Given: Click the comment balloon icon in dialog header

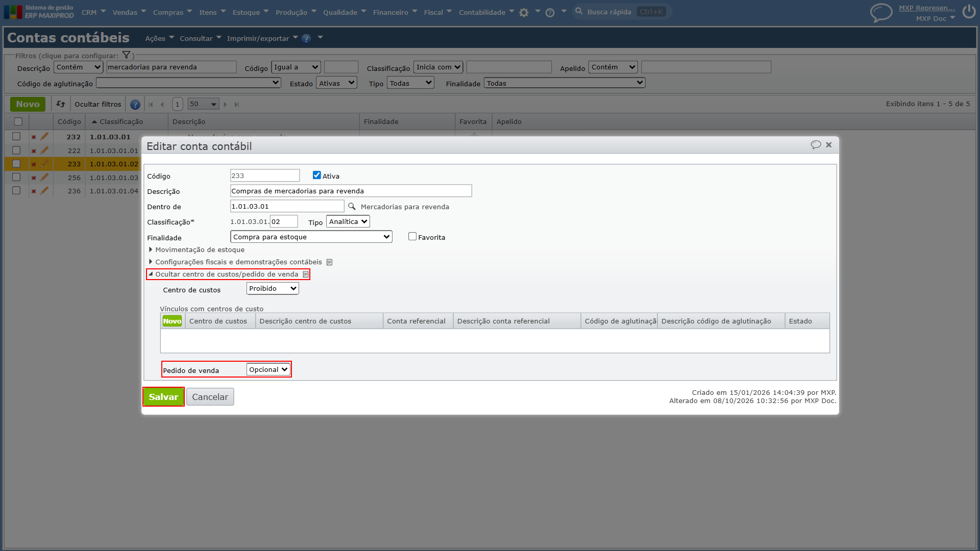Looking at the screenshot, I should pos(816,145).
